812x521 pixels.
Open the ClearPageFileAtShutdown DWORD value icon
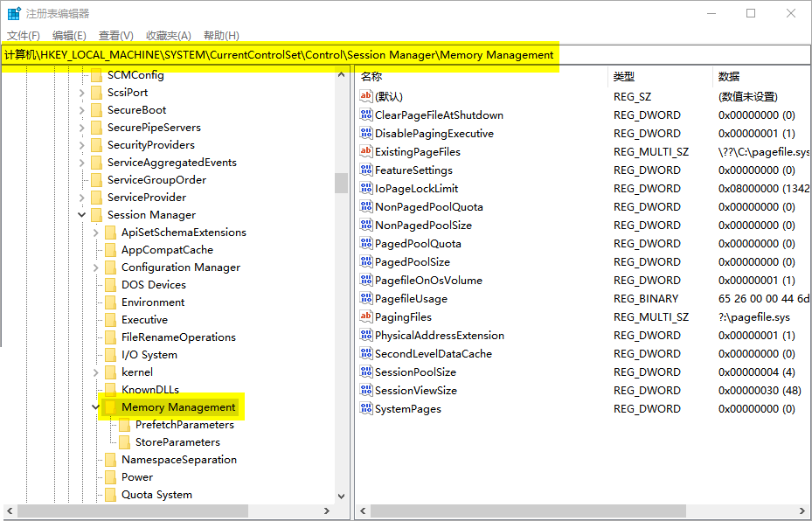point(368,115)
